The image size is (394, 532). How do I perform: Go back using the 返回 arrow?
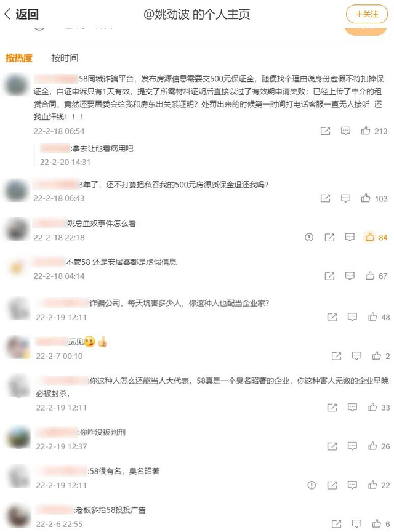pyautogui.click(x=21, y=14)
